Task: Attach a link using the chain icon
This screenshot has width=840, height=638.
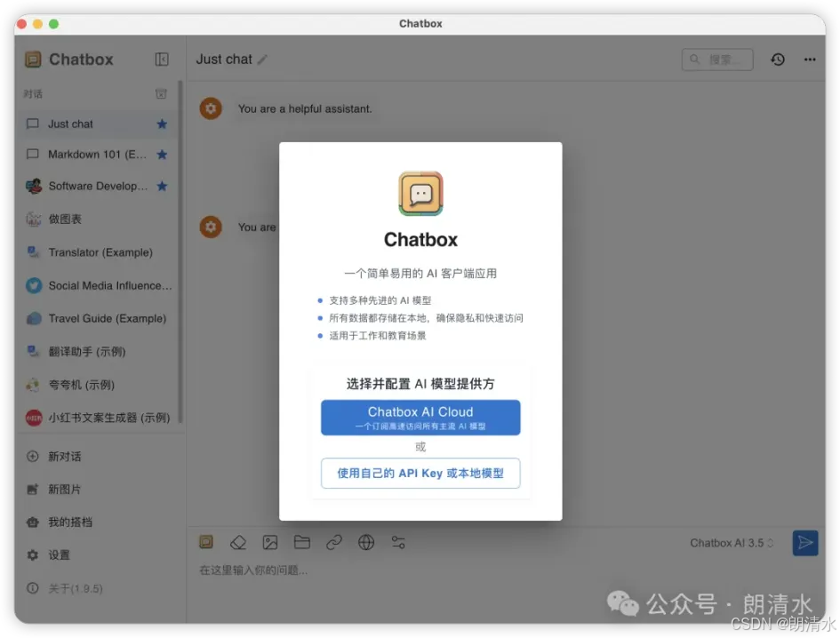Action: tap(334, 543)
